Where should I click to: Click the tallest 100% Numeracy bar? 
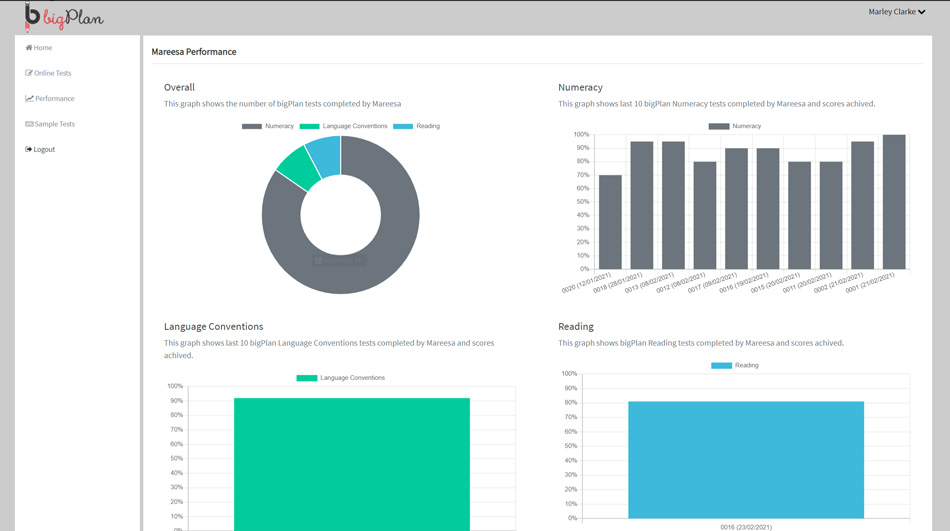tap(893, 202)
